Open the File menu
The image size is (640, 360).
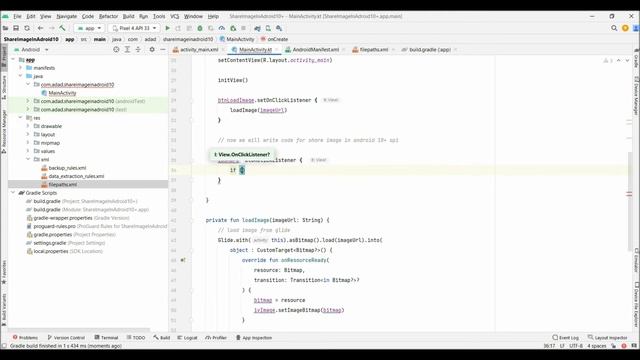17,16
